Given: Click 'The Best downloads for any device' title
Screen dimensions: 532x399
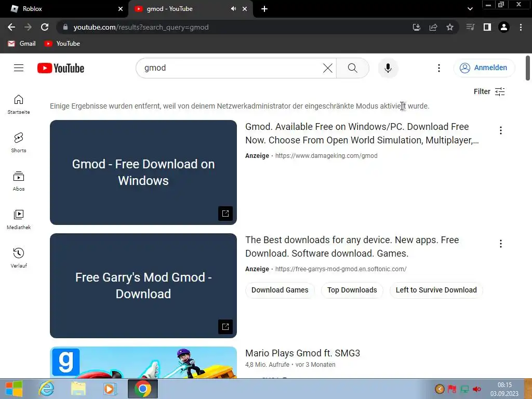Looking at the screenshot, I should coord(352,247).
